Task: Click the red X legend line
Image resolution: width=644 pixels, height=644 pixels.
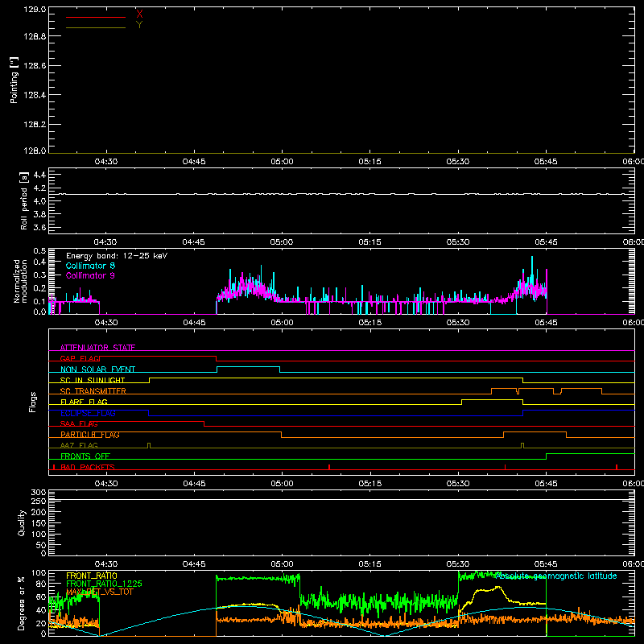Action: [96, 17]
